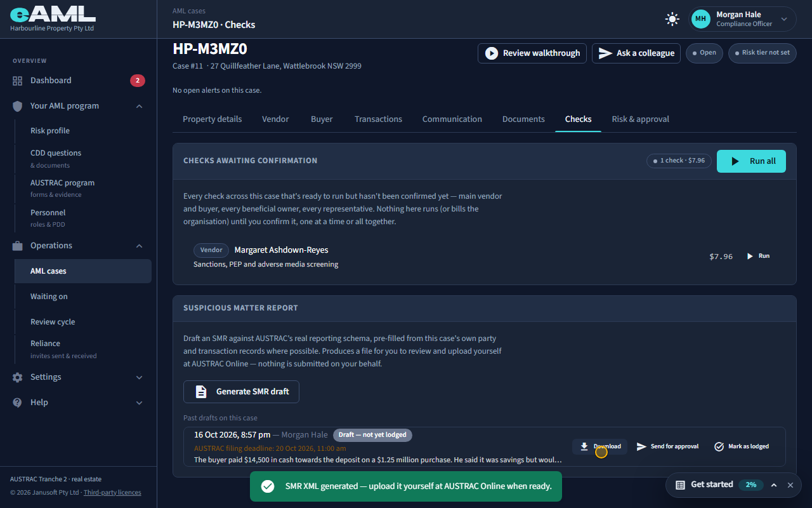Mark the SMR draft as lodged
The width and height of the screenshot is (812, 508).
[x=742, y=446]
